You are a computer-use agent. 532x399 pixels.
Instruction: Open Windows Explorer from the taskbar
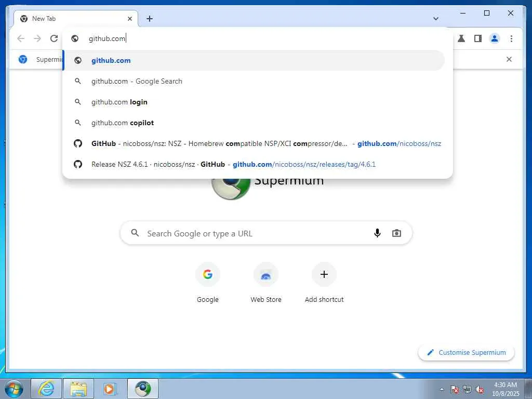pos(78,389)
